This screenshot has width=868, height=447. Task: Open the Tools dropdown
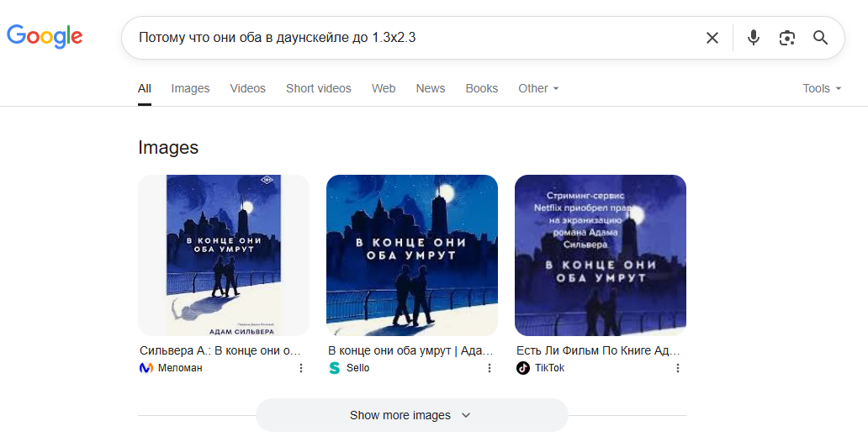[821, 88]
